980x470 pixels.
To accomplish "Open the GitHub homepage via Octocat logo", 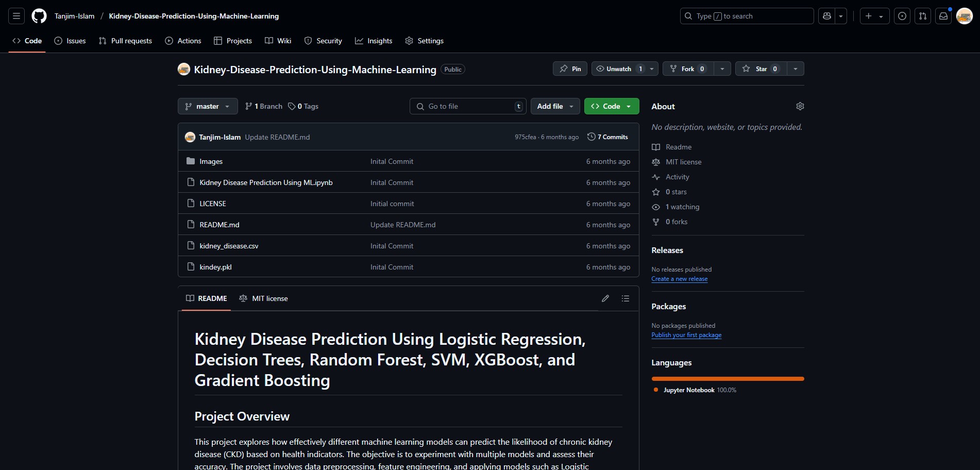I will click(39, 16).
